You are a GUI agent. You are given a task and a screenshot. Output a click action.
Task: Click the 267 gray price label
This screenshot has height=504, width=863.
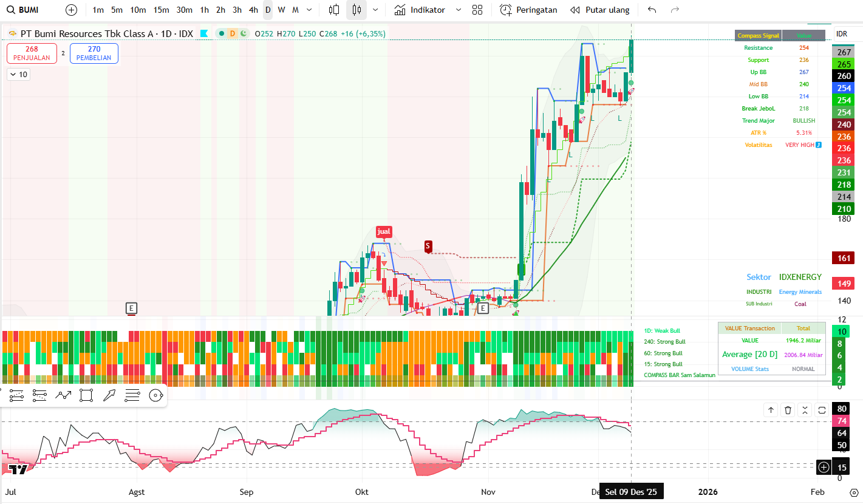click(844, 52)
